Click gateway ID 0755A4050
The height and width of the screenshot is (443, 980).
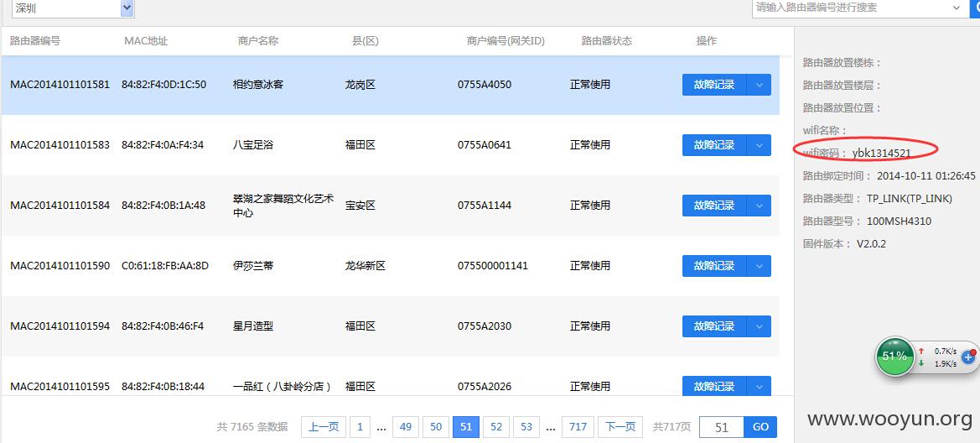485,85
